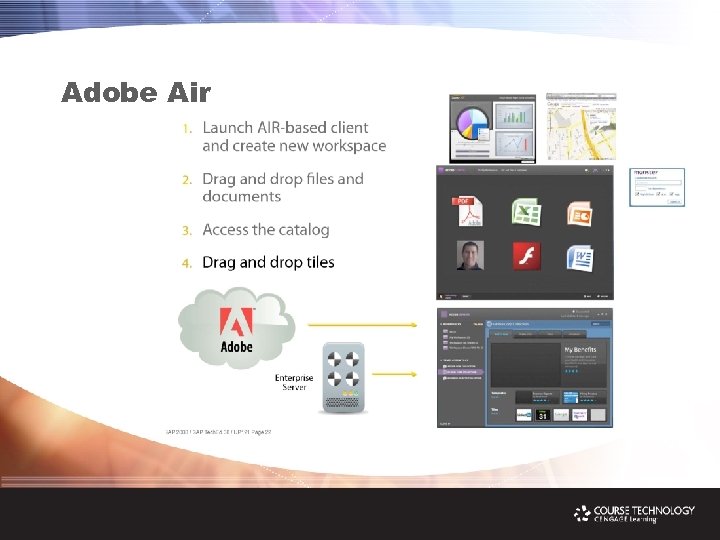Select the LinkedIn tile in catalog
720x540 pixels.
point(524,415)
